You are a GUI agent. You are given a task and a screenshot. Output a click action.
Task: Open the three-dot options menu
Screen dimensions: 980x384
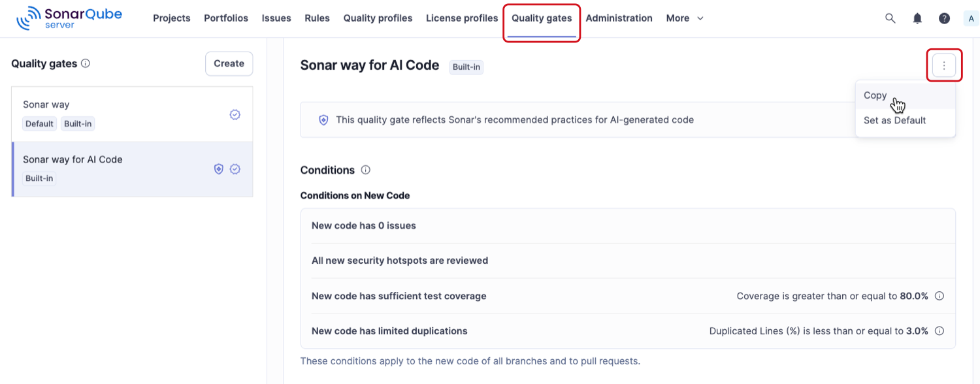coord(944,65)
